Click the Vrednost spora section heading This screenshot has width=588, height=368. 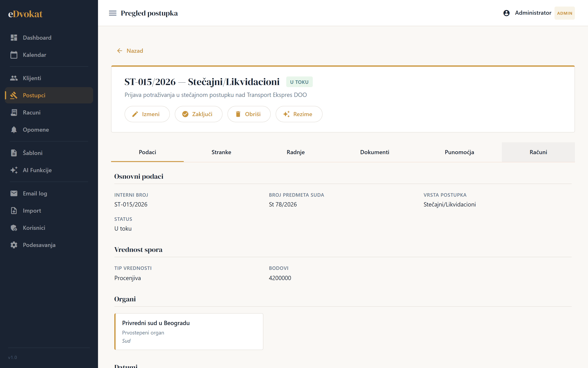[x=138, y=250]
